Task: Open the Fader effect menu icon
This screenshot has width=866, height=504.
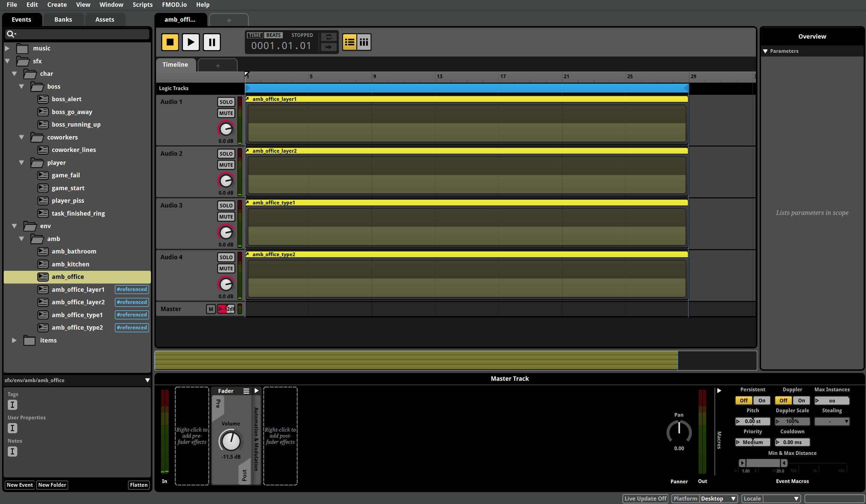Action: click(x=246, y=391)
